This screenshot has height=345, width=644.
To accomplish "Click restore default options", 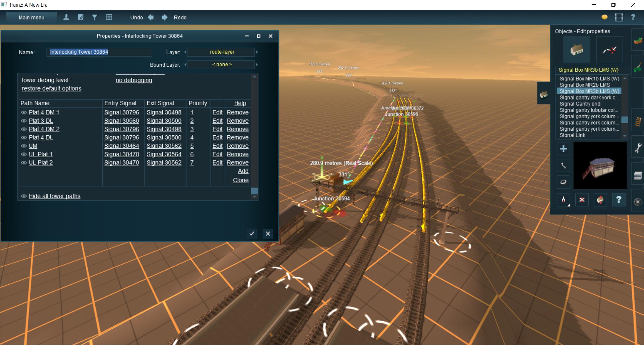I will pos(51,88).
